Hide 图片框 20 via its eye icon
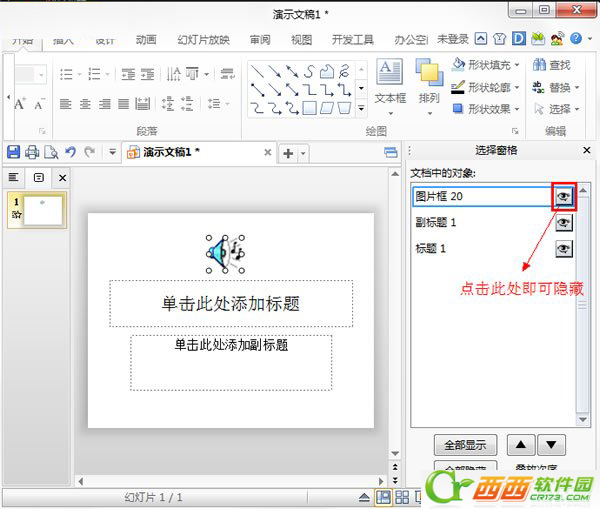Screen dimensions: 600x509 tap(564, 197)
